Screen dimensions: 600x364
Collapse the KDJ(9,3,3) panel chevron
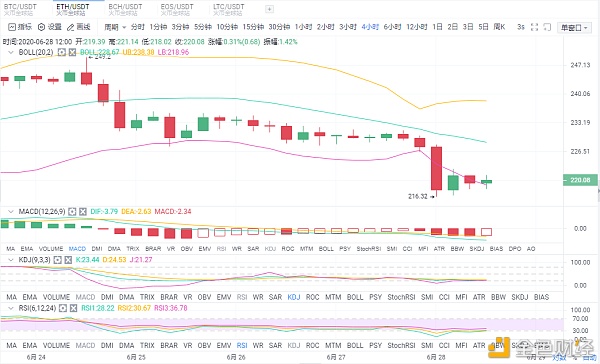(x=11, y=260)
